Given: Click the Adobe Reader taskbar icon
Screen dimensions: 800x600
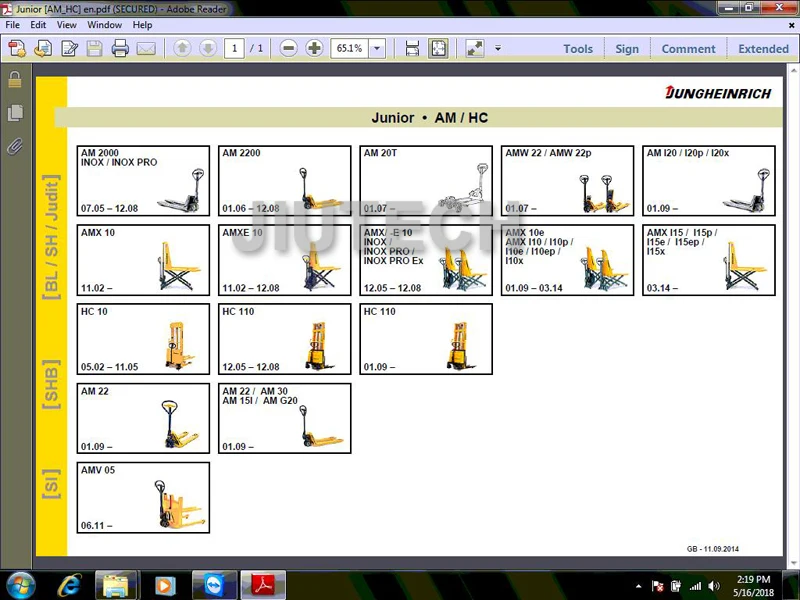Looking at the screenshot, I should tap(263, 585).
